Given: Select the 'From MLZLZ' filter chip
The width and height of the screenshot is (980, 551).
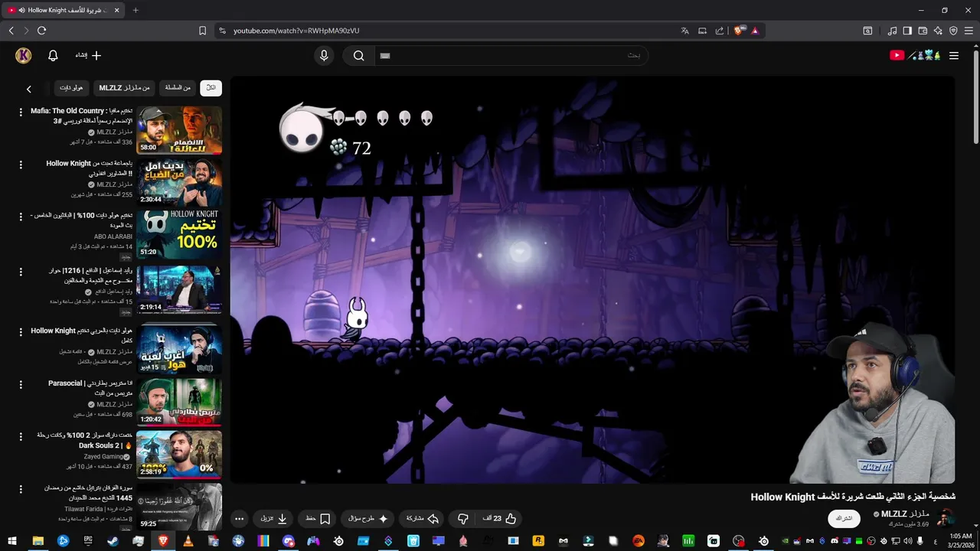Looking at the screenshot, I should tap(124, 88).
